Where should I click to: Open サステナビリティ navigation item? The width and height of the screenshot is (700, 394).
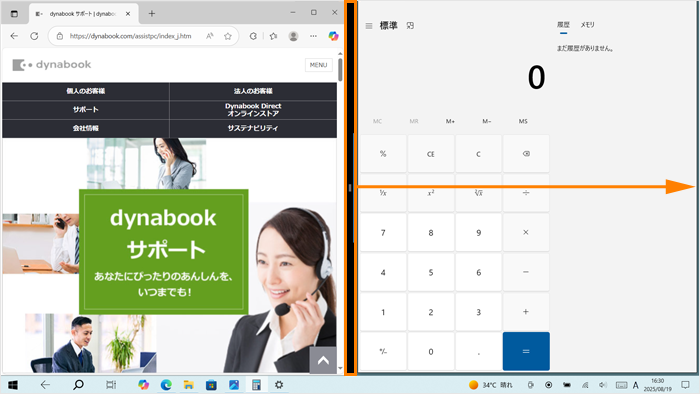253,129
